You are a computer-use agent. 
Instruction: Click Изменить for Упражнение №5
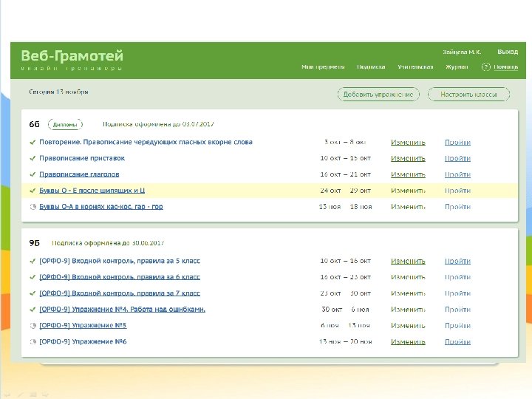(x=408, y=326)
